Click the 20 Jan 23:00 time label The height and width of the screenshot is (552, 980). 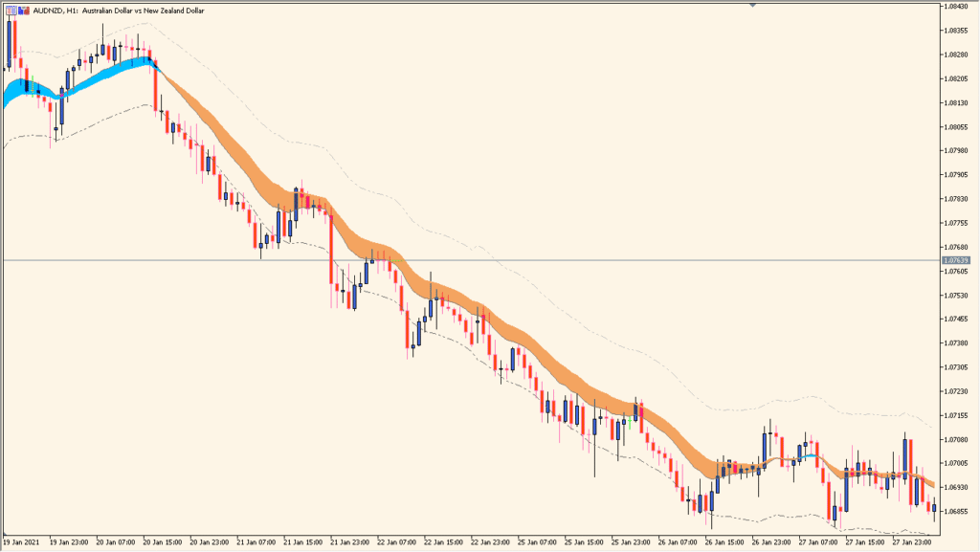[210, 542]
